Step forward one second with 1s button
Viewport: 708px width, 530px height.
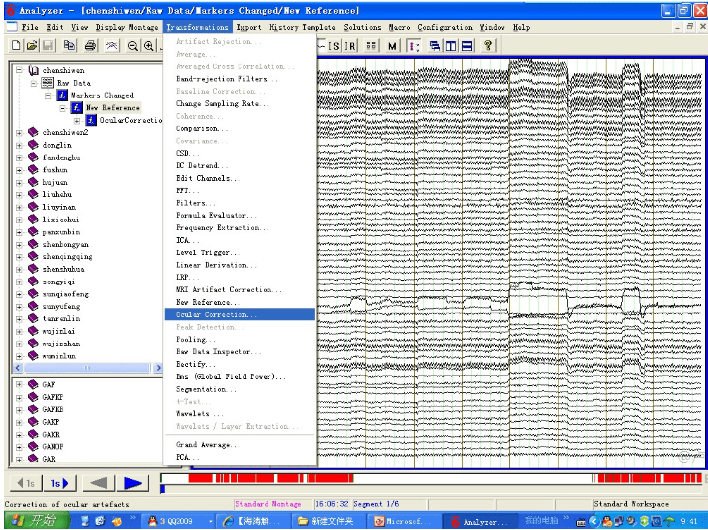[x=60, y=484]
